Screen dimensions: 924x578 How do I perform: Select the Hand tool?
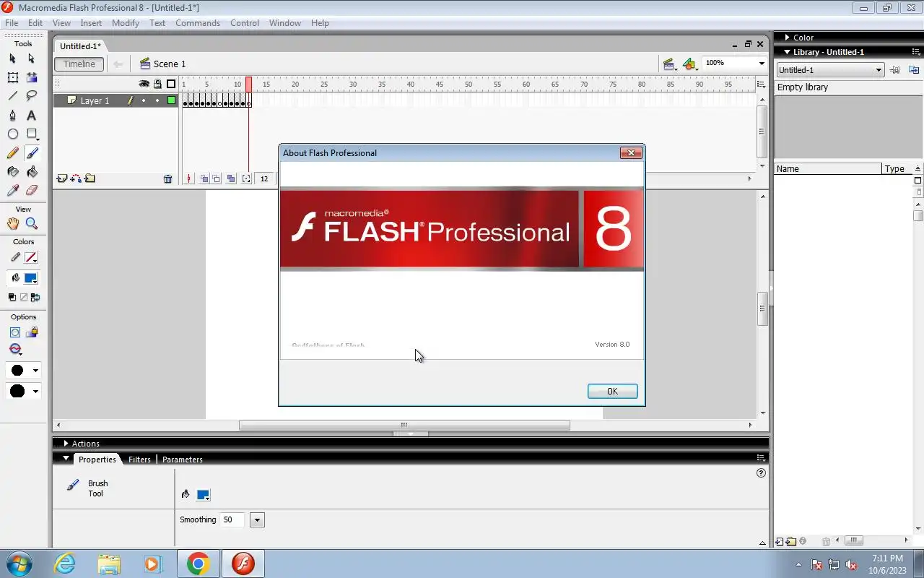(x=13, y=224)
